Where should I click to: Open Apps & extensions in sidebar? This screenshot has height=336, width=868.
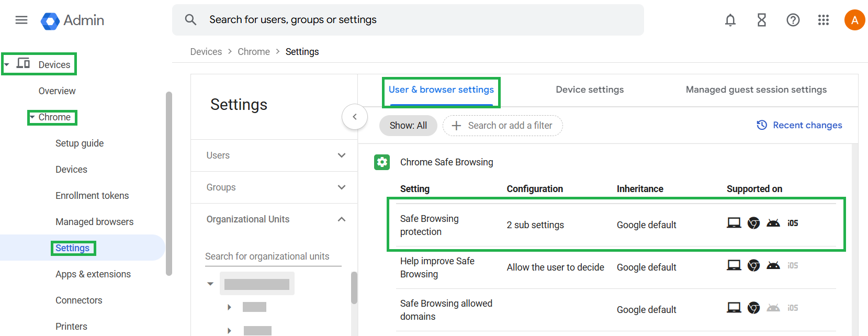pyautogui.click(x=93, y=274)
